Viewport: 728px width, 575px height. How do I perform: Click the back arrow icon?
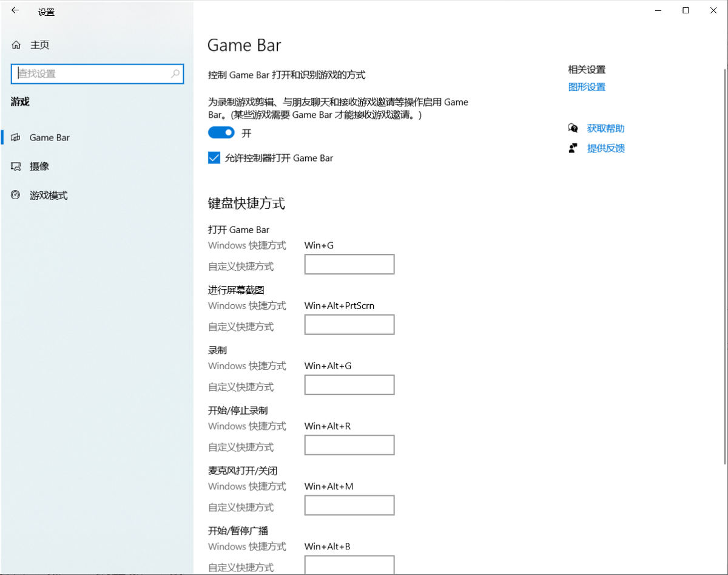click(15, 10)
